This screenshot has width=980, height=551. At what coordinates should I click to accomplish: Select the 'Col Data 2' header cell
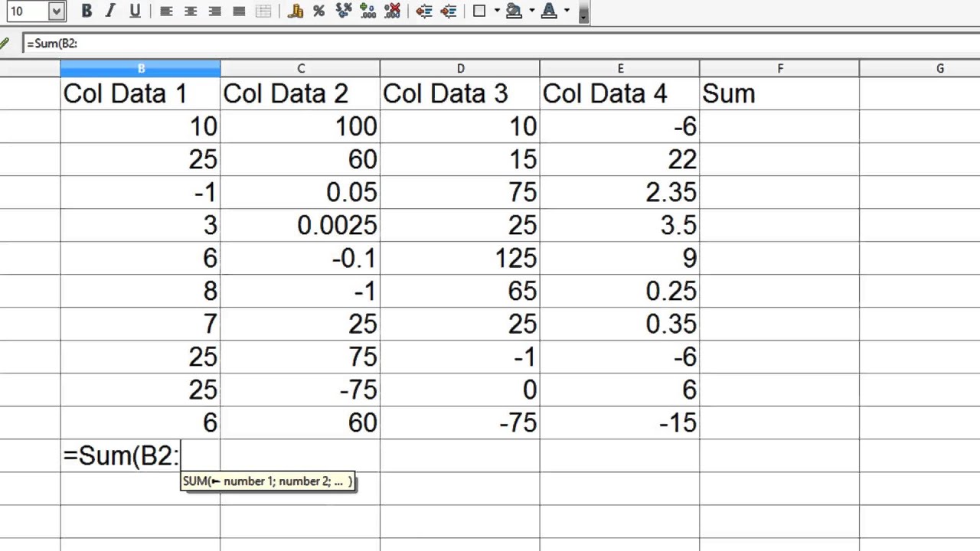(x=300, y=93)
